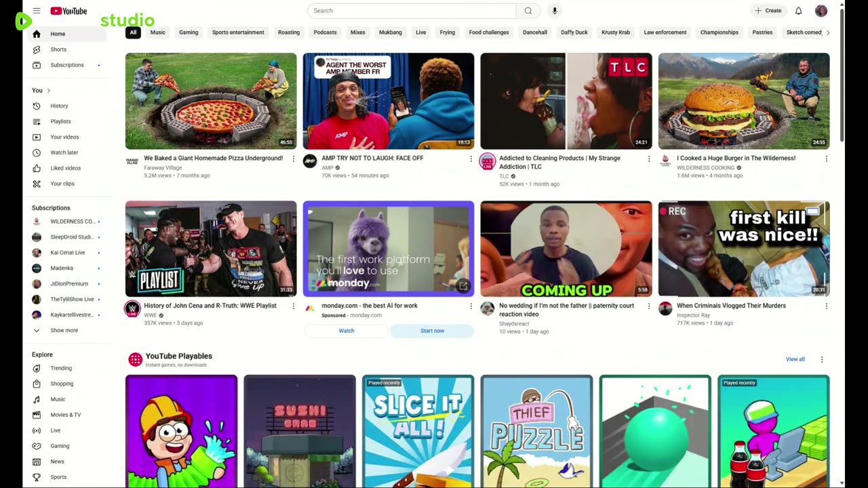This screenshot has height=488, width=868.
Task: Open Your clips in the sidebar
Action: pos(68,184)
